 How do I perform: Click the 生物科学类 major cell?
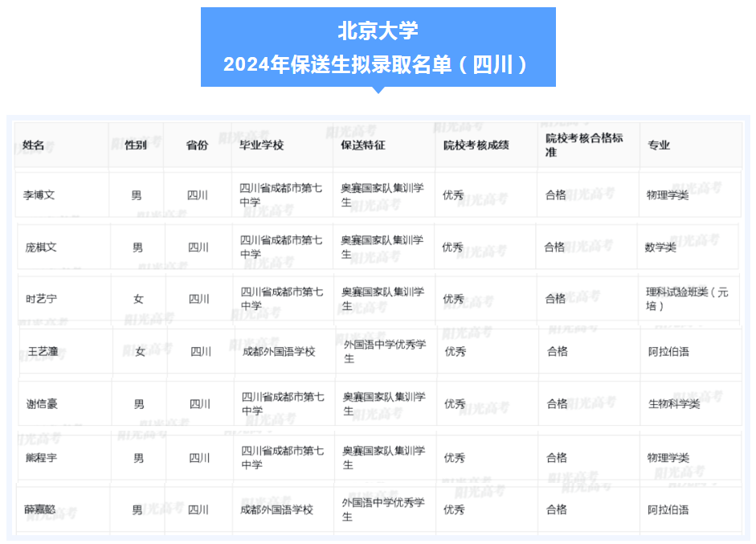pos(674,404)
